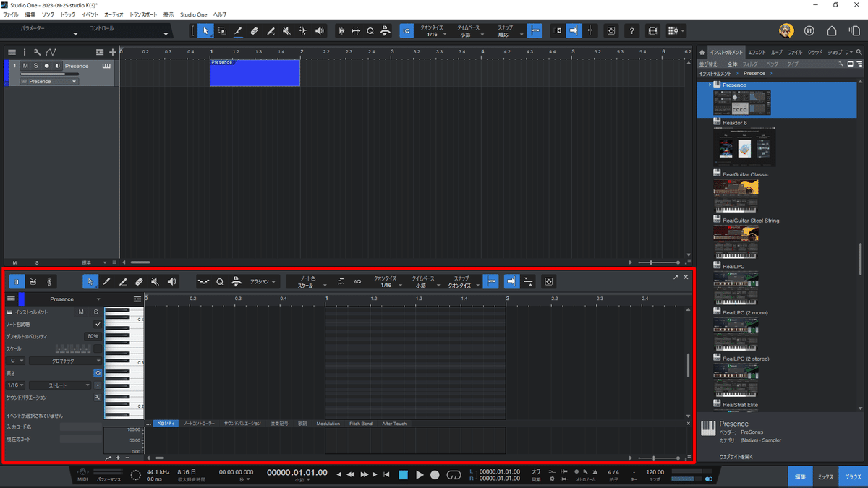This screenshot has height=488, width=868.
Task: Open editor Snap Quantize dropdown
Action: point(463,281)
